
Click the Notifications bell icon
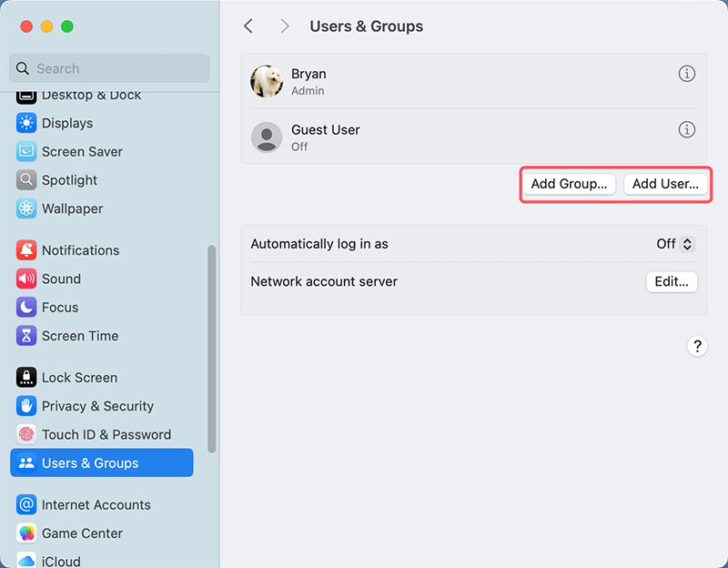tap(26, 250)
